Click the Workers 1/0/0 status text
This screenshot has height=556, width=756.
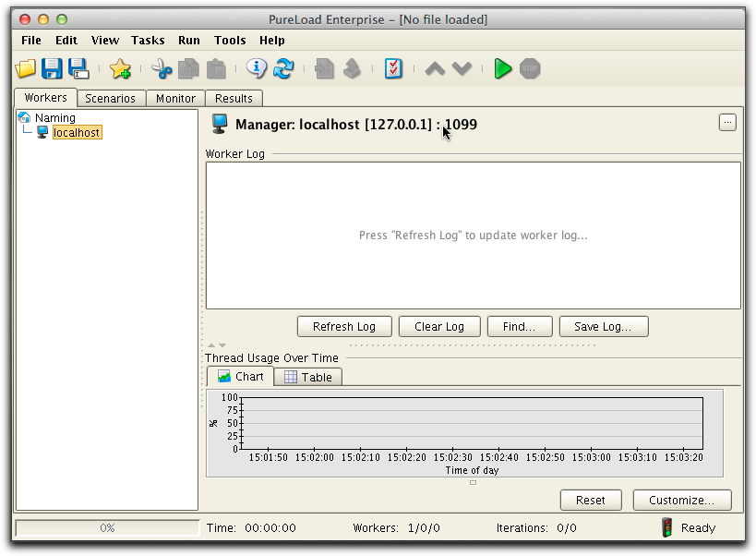pyautogui.click(x=396, y=528)
